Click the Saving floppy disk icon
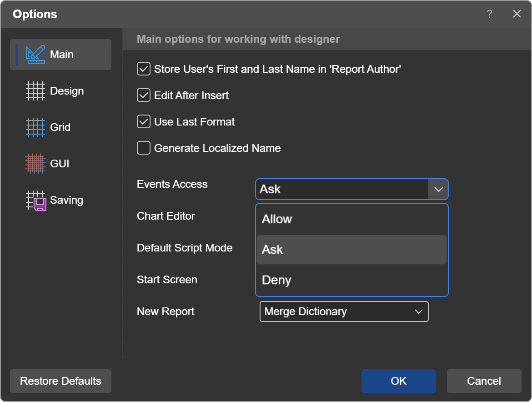 (x=35, y=201)
